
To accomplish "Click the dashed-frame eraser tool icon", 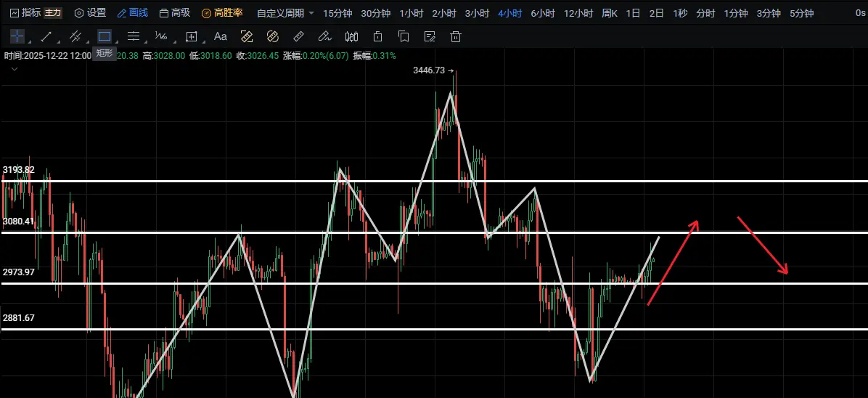I will (272, 36).
